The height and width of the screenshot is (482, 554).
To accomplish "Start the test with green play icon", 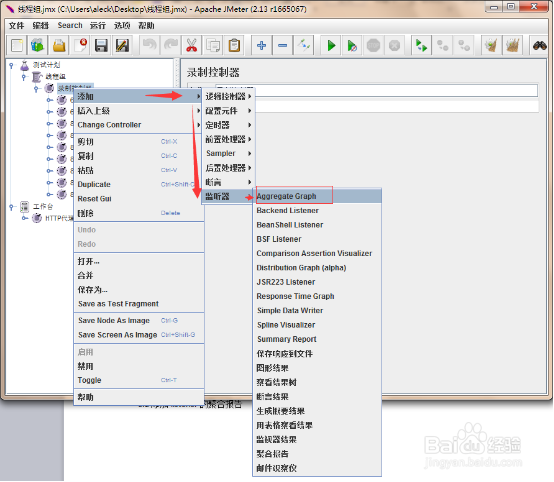I will tap(331, 45).
